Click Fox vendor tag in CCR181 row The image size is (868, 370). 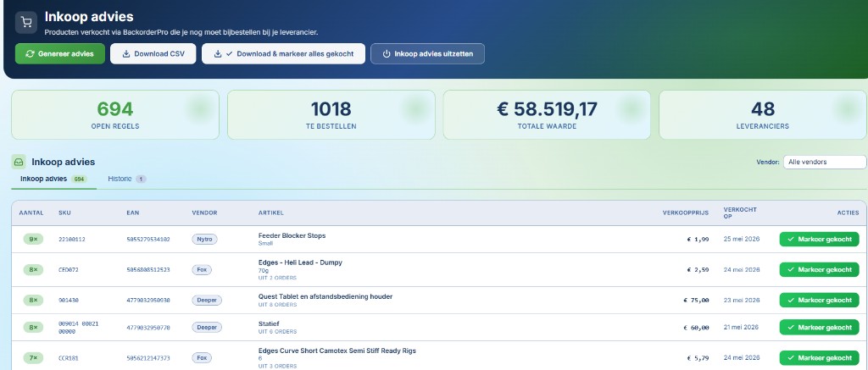(x=202, y=358)
